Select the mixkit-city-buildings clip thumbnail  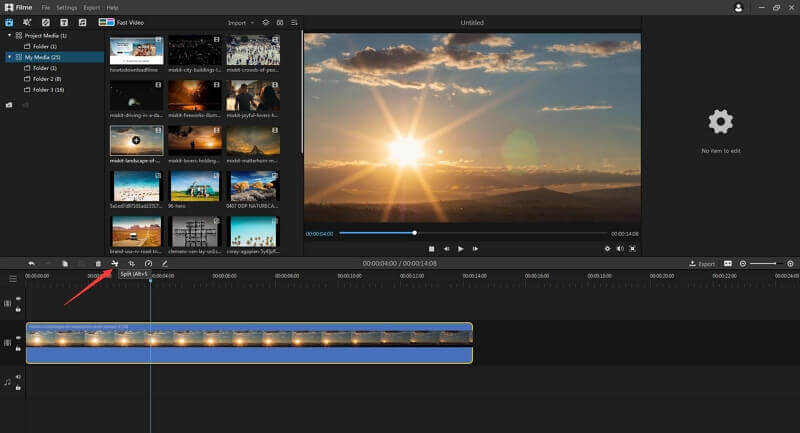coord(194,50)
